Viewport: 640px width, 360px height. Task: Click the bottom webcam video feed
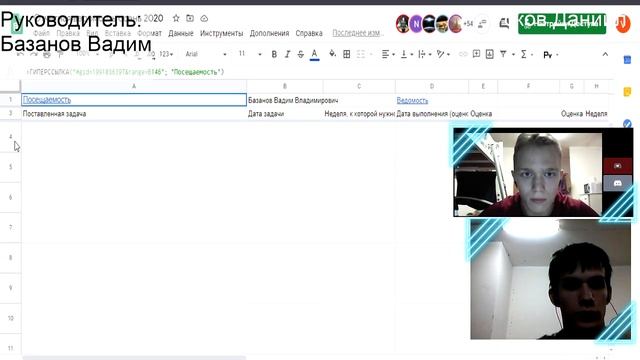point(550,279)
